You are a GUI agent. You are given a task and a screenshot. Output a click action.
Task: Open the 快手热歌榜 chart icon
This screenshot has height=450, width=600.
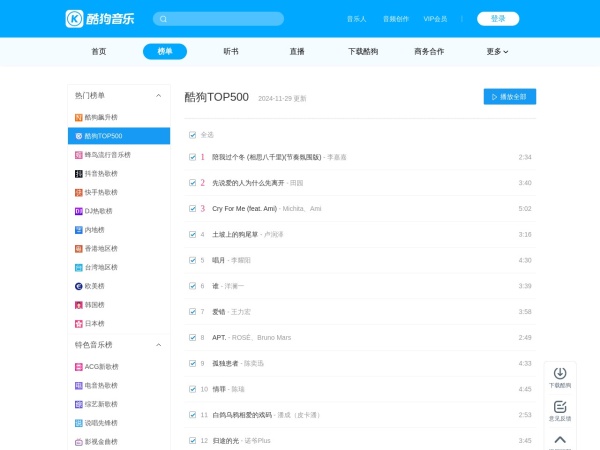click(79, 192)
